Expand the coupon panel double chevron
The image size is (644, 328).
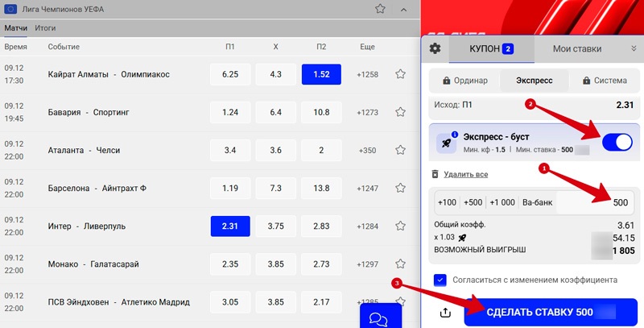633,49
